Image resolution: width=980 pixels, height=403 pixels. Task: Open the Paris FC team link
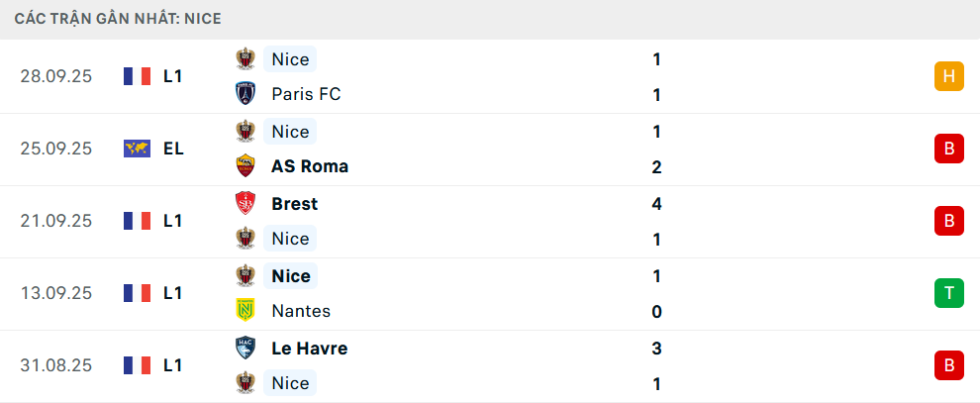pos(305,95)
